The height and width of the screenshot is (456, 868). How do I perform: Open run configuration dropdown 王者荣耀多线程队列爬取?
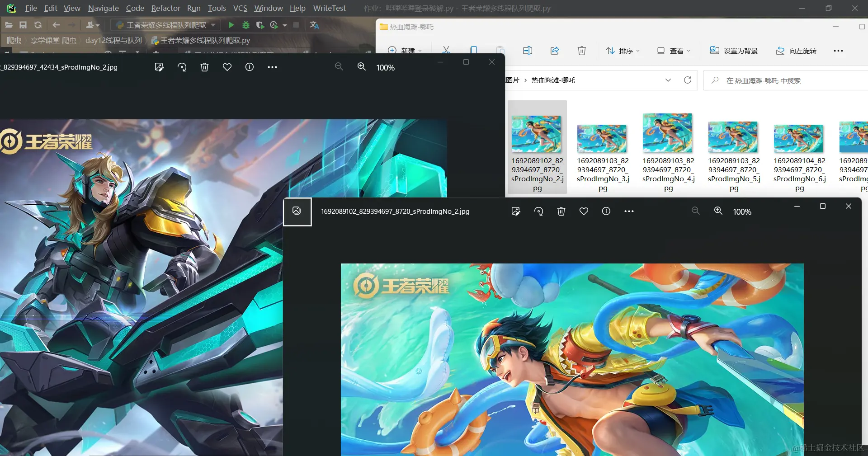[x=165, y=25]
